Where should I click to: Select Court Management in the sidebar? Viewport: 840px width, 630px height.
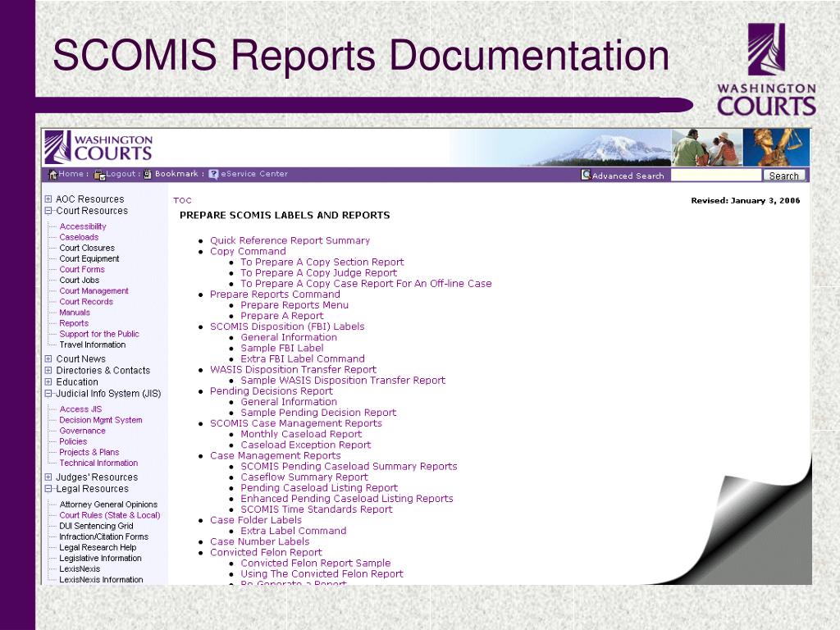click(x=94, y=291)
